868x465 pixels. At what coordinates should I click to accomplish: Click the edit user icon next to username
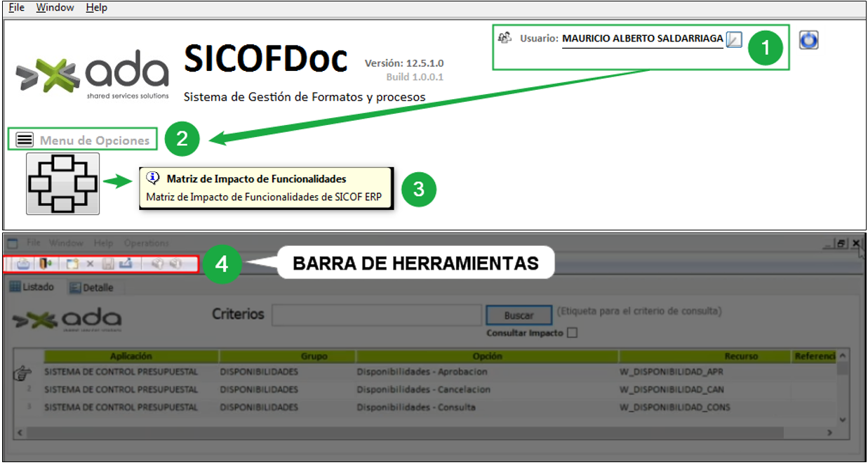tap(733, 40)
